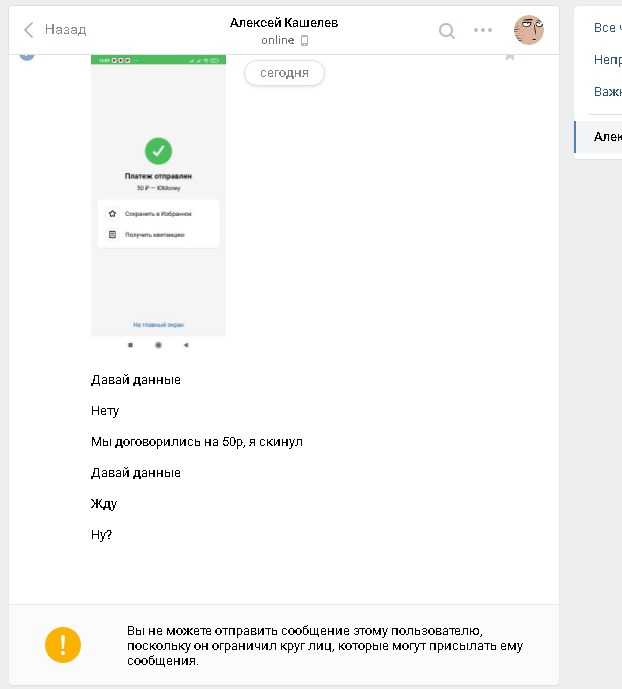Switch to the Непрочитанные tab
This screenshot has height=689, width=622.
607,60
